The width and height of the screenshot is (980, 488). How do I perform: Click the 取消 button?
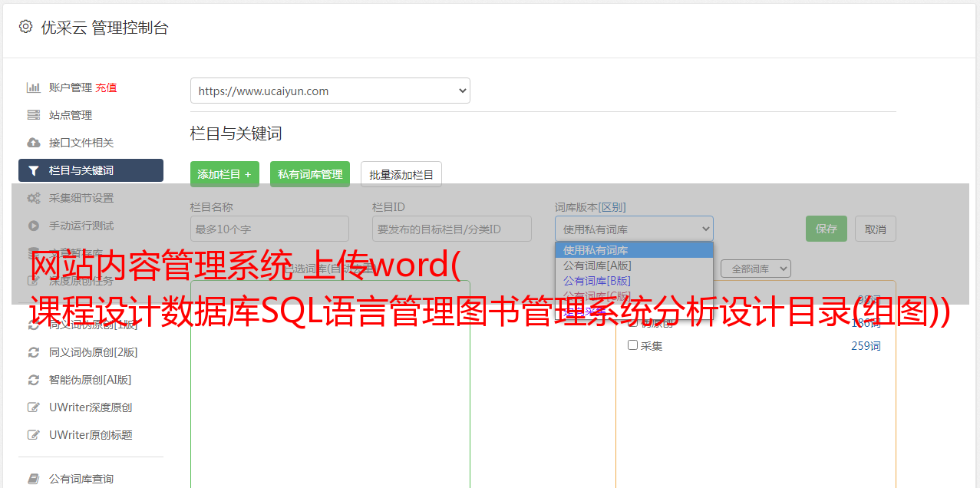click(x=876, y=229)
